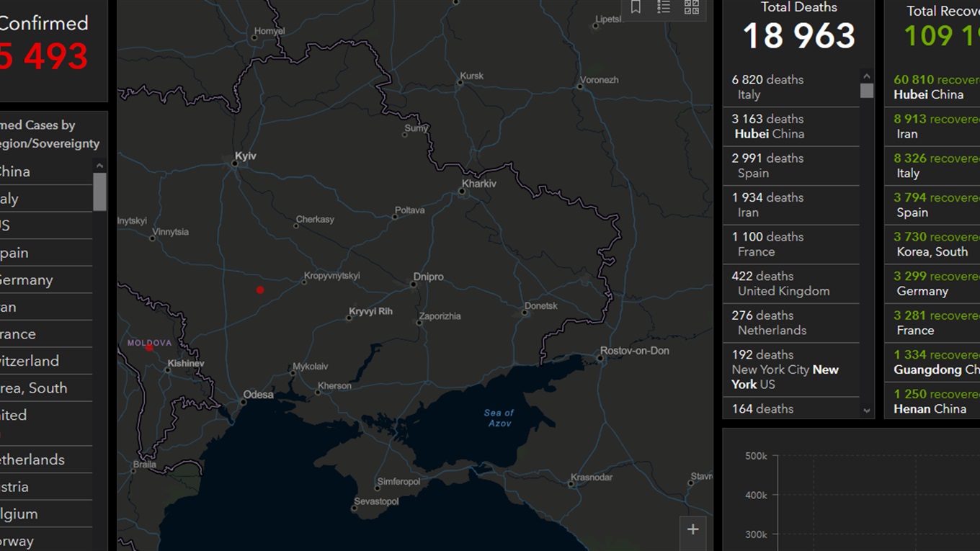This screenshot has height=551, width=980.
Task: Click the country list scroll-up arrow
Action: (99, 166)
